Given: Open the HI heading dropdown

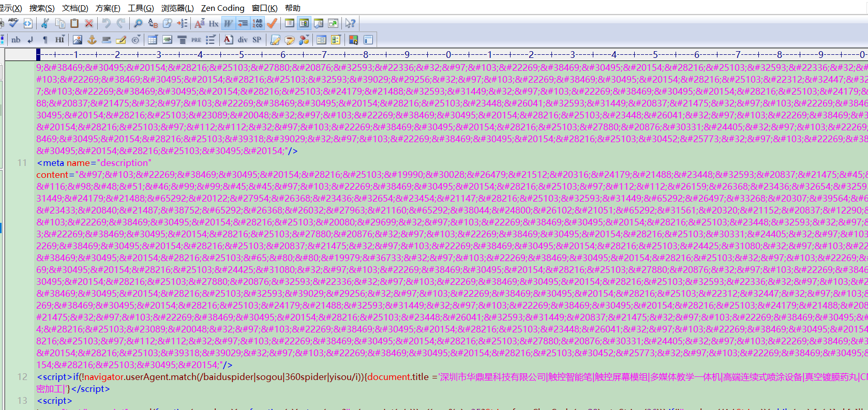Looking at the screenshot, I should pyautogui.click(x=59, y=40).
